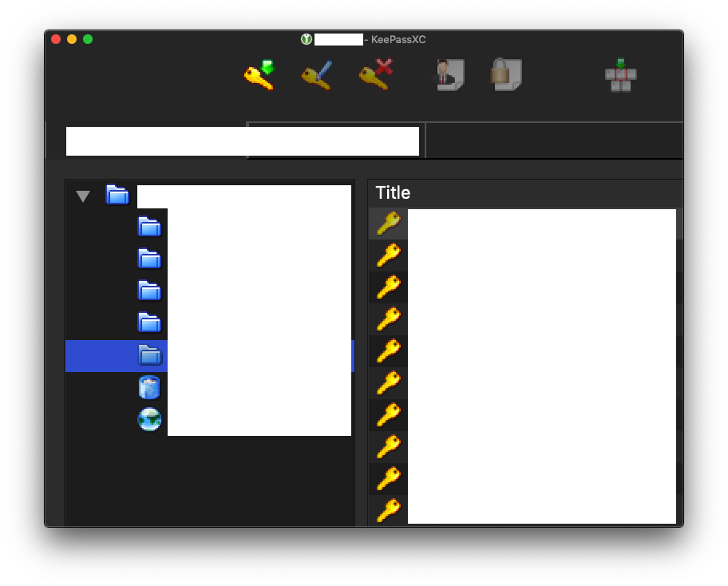728x586 pixels.
Task: Copy the username with the person-document icon
Action: pyautogui.click(x=448, y=73)
